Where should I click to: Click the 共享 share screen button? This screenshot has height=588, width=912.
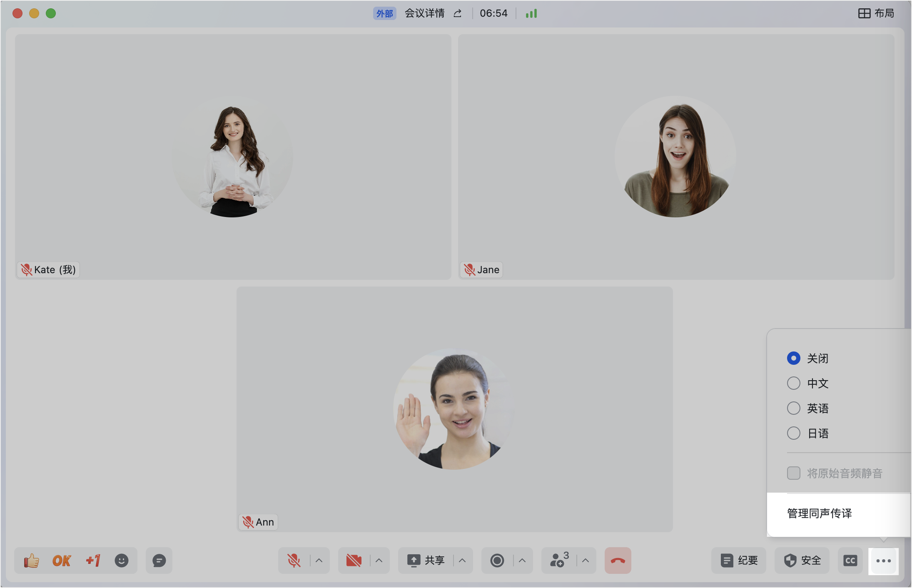pos(426,561)
